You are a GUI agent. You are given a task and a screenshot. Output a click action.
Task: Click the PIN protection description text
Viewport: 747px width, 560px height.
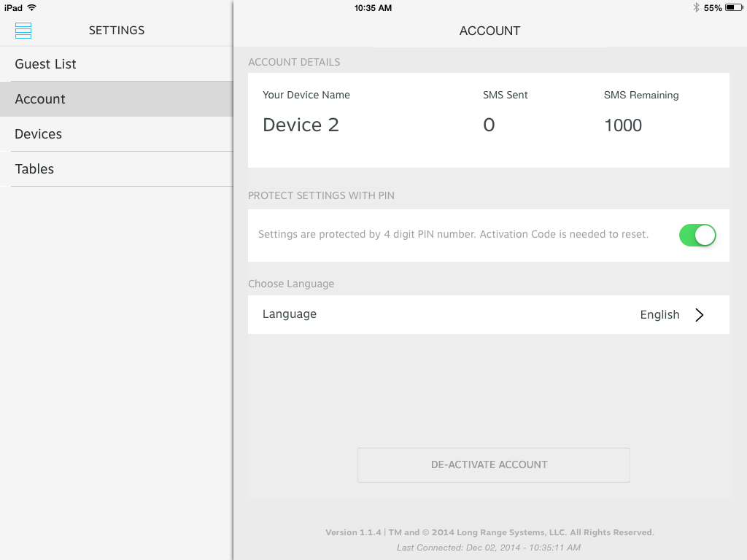(453, 234)
